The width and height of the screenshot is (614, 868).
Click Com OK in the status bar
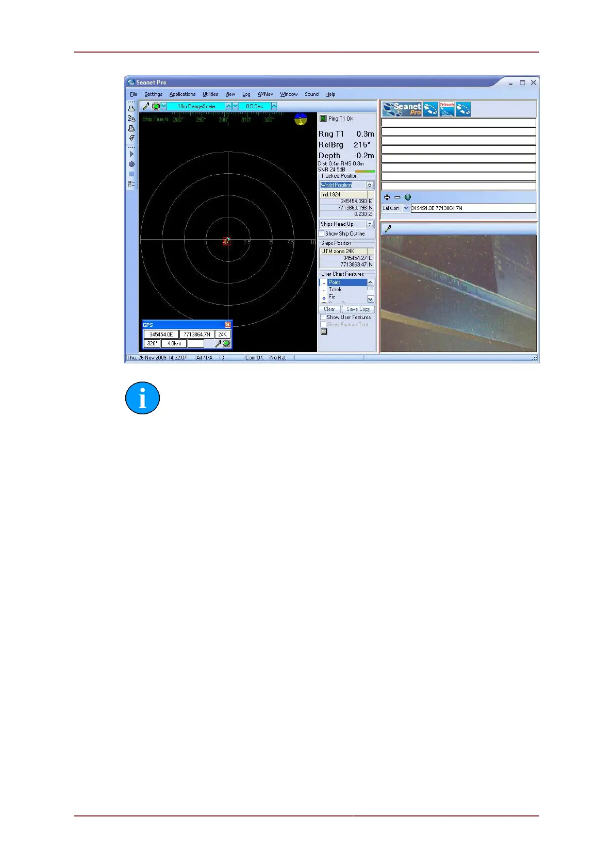point(254,358)
